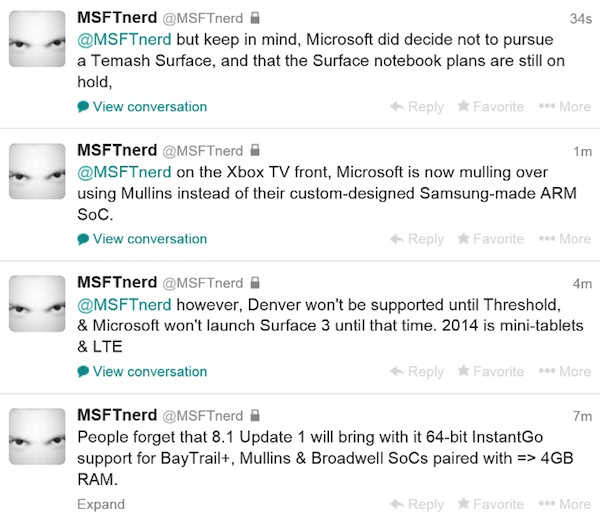Favorite the Temash Surface tweet

(491, 107)
